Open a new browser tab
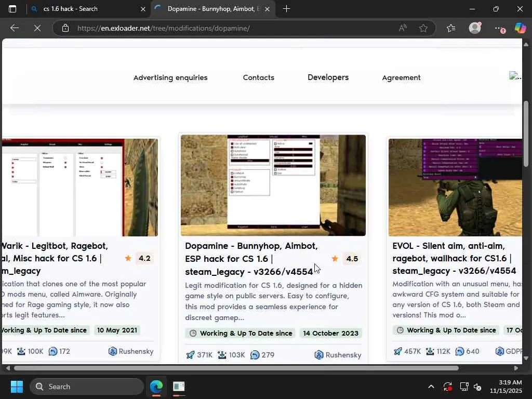Screen dimensions: 532x399 coord(286,9)
